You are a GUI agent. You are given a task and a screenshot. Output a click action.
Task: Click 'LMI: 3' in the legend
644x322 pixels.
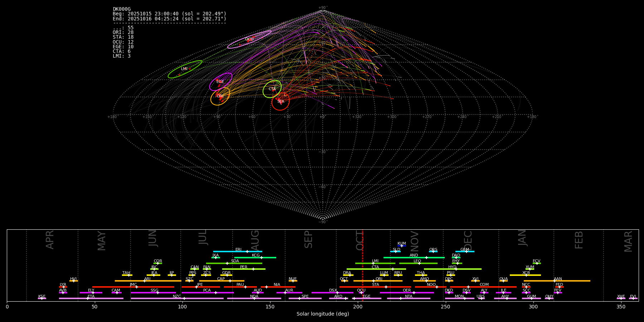122,56
